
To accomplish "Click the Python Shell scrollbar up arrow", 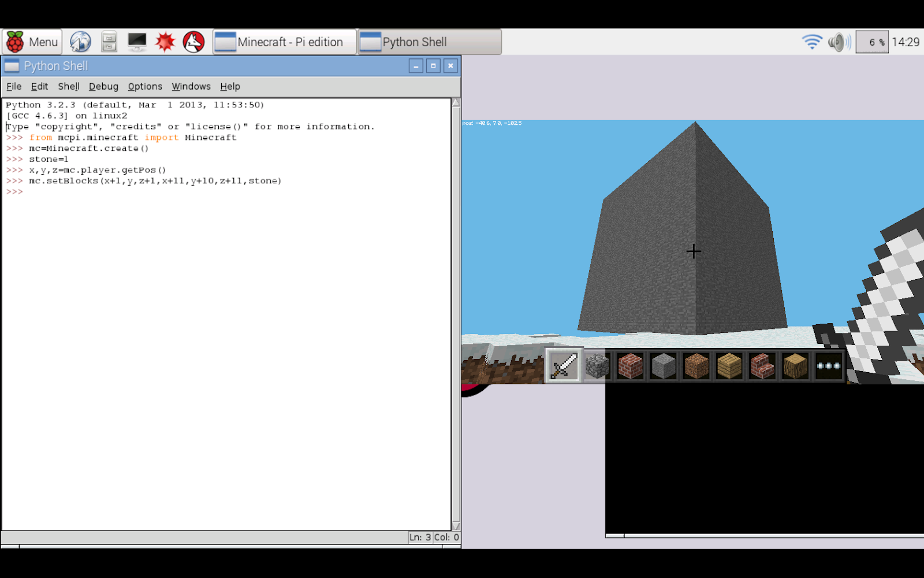I will (x=456, y=103).
